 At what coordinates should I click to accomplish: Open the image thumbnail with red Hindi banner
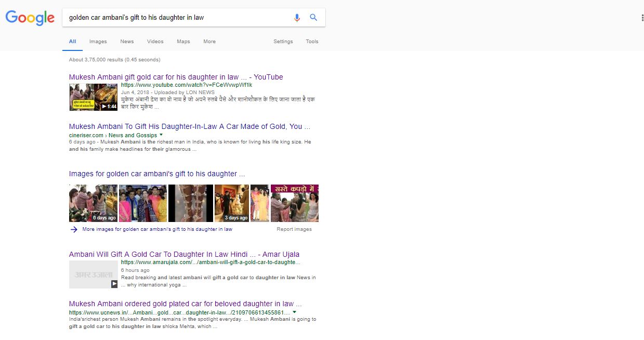coord(295,203)
